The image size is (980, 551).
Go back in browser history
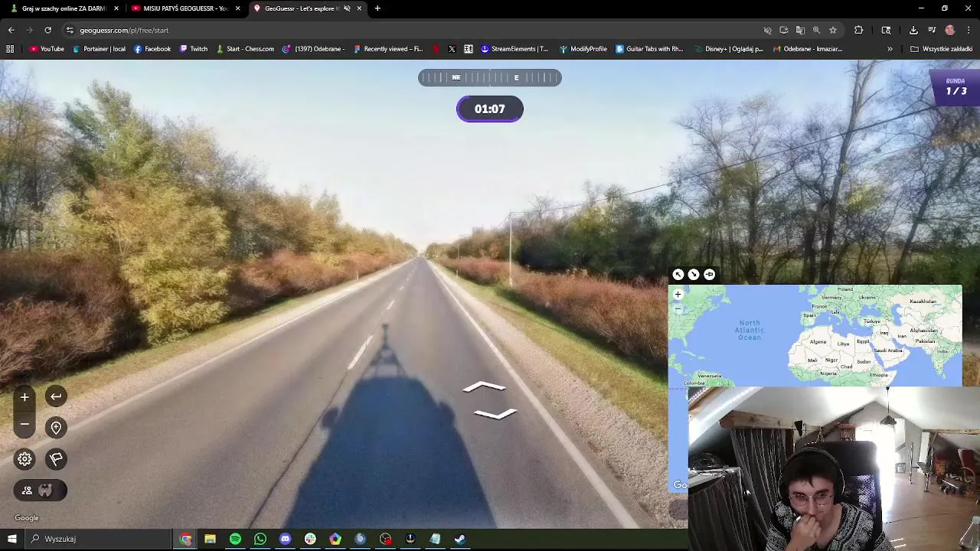[x=11, y=30]
